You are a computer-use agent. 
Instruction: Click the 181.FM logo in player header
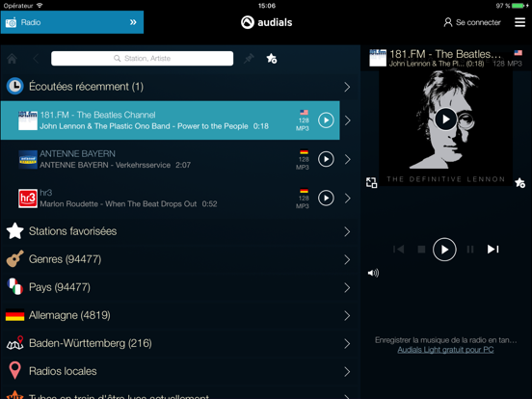point(378,58)
